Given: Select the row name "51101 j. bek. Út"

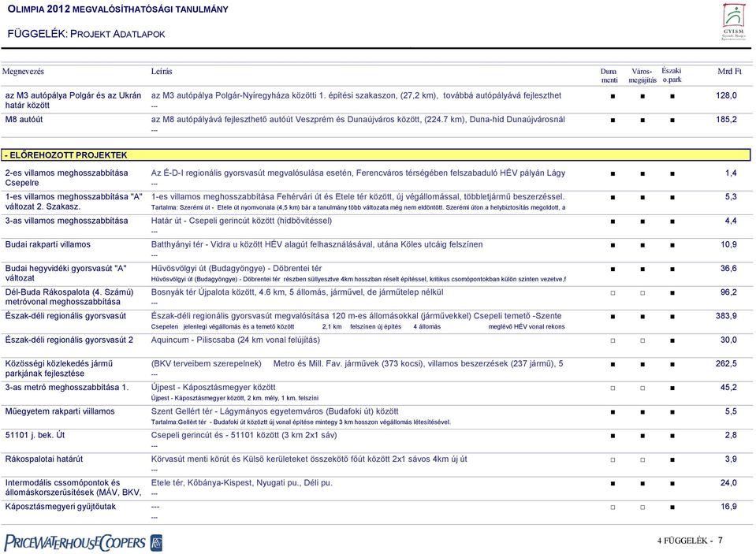Looking at the screenshot, I should (35, 435).
